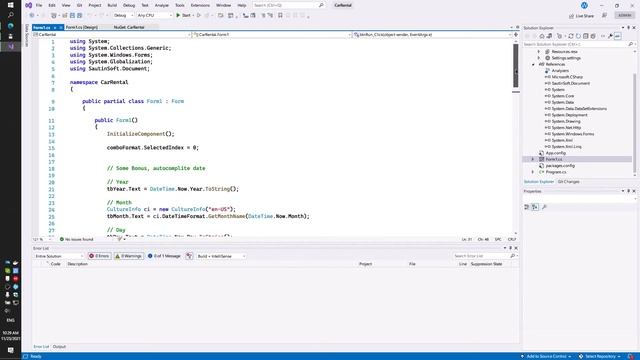This screenshot has height=360, width=640.
Task: Open the File menu
Action: coord(39,5)
